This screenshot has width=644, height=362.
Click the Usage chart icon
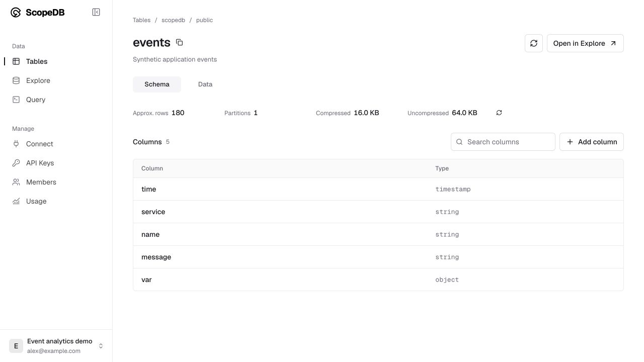16,201
